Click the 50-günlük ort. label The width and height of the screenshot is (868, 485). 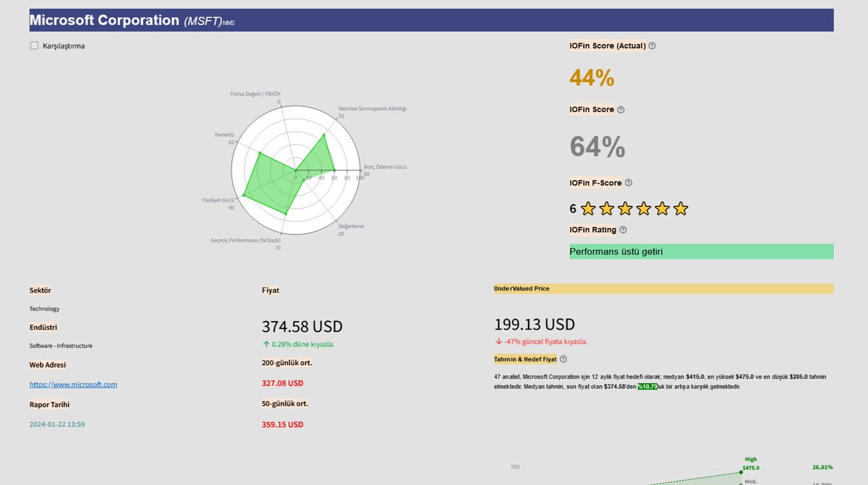pyautogui.click(x=285, y=404)
